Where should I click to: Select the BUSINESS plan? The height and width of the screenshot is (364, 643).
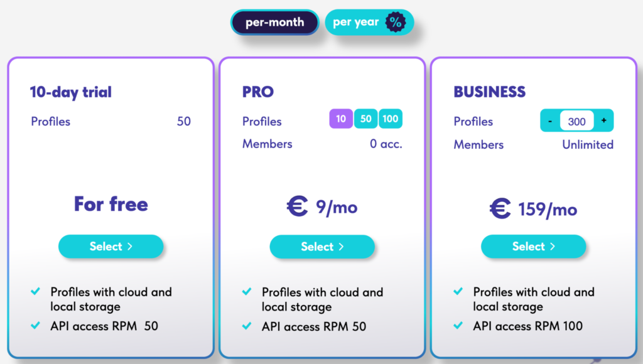click(533, 247)
